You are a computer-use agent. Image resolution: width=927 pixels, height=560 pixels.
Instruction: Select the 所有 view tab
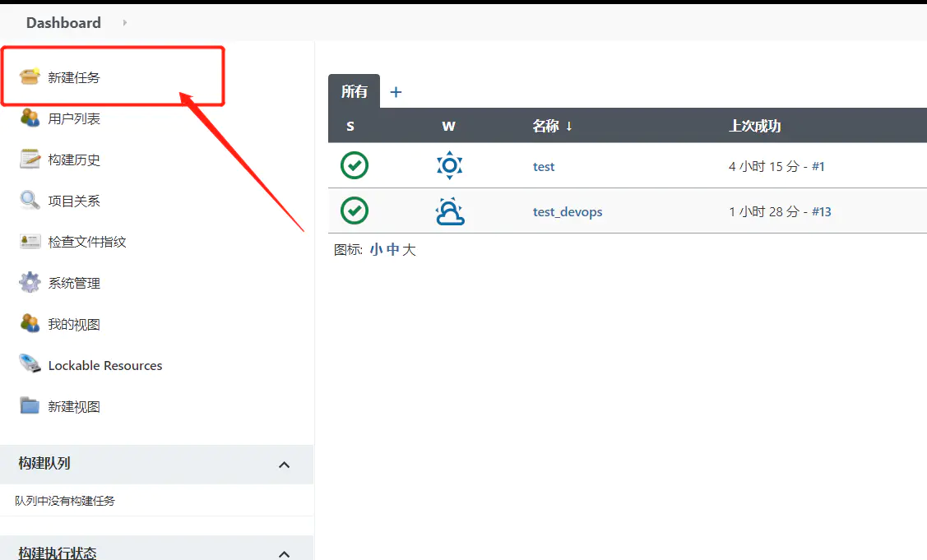click(354, 91)
